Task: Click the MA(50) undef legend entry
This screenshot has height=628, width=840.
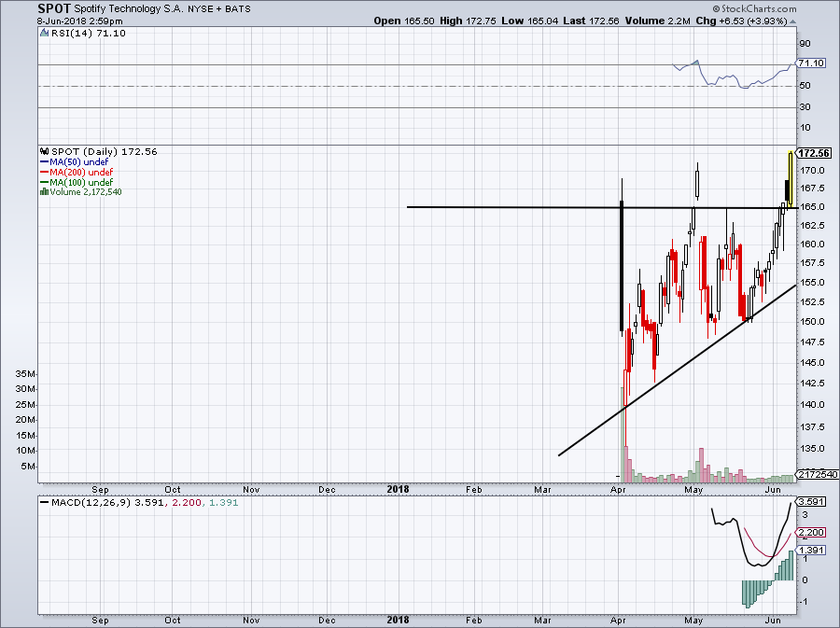Action: (x=75, y=161)
